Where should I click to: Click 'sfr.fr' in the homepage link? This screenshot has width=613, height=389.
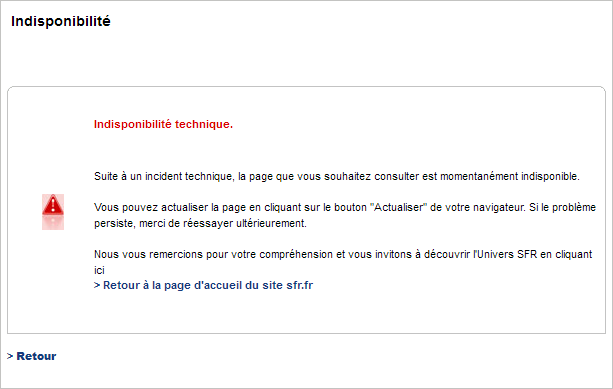tap(299, 285)
